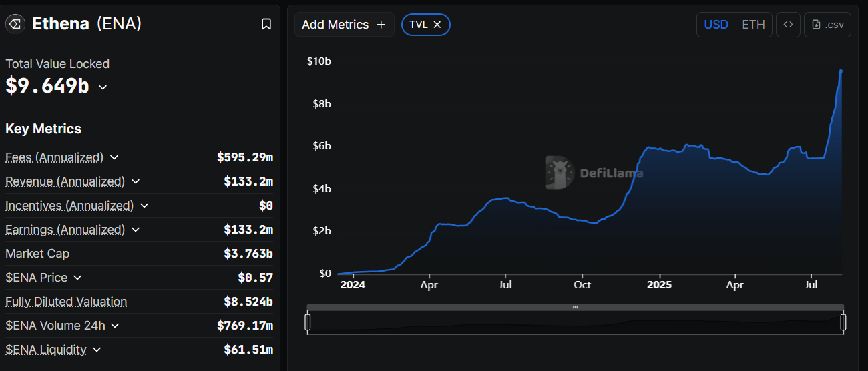Click the Ethena (ENA) title

[x=87, y=24]
